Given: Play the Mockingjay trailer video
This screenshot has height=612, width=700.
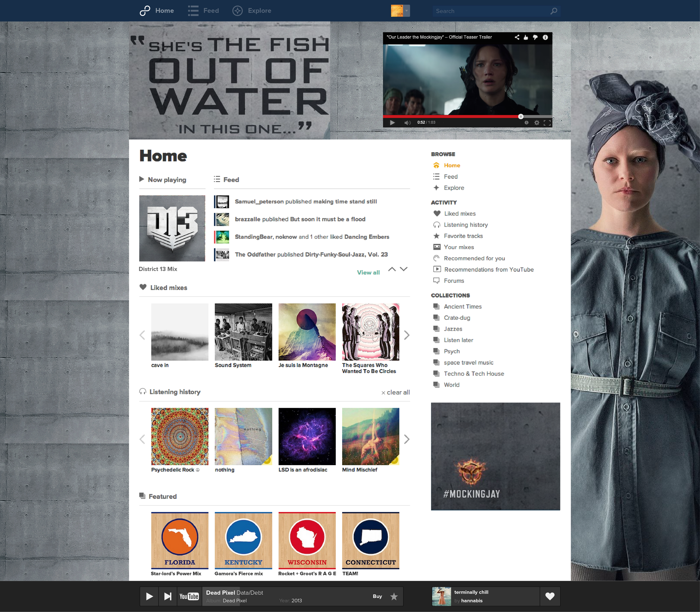Looking at the screenshot, I should coord(392,123).
